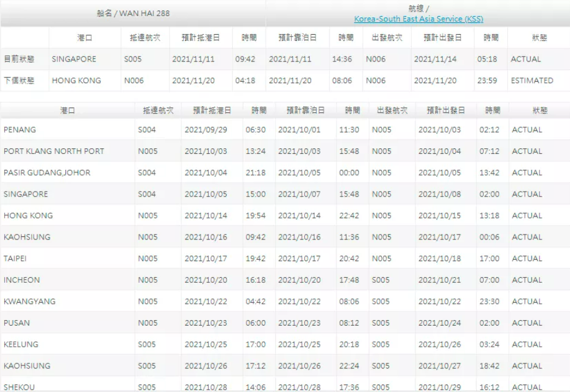Click departure date 2021/10/29 for SHEKOU
570x392 pixels.
coord(440,387)
